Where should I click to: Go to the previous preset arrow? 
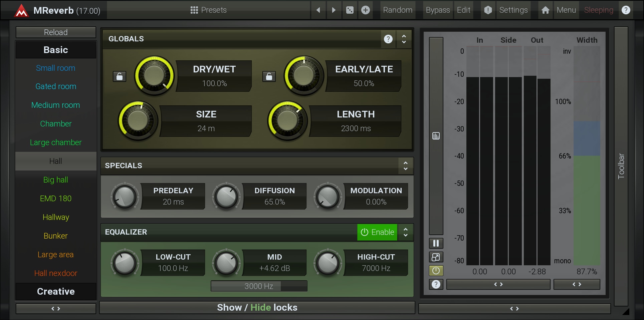click(318, 10)
